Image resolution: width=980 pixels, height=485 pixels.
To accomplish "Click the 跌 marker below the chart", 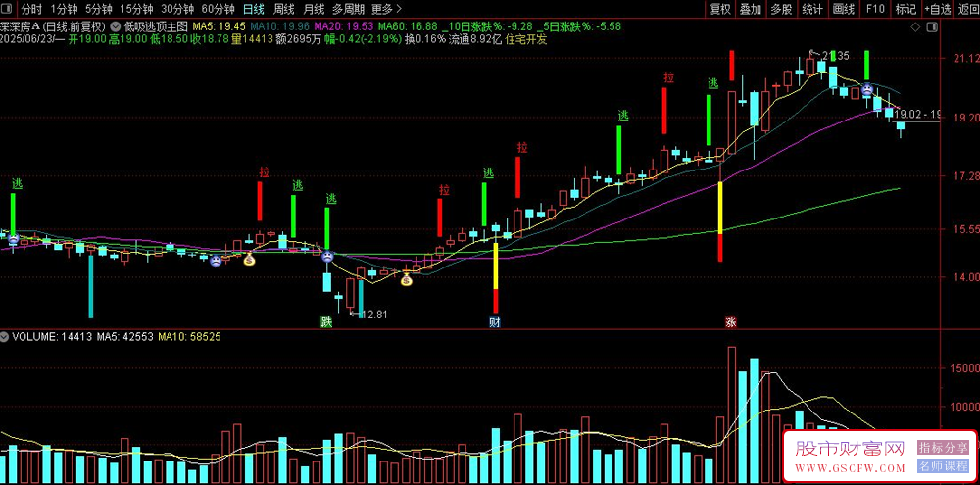I will pyautogui.click(x=327, y=322).
